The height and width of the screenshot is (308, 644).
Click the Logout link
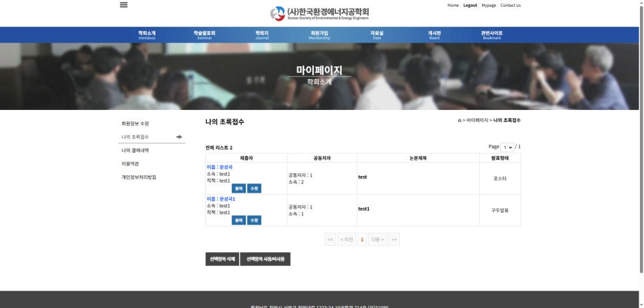coord(470,5)
